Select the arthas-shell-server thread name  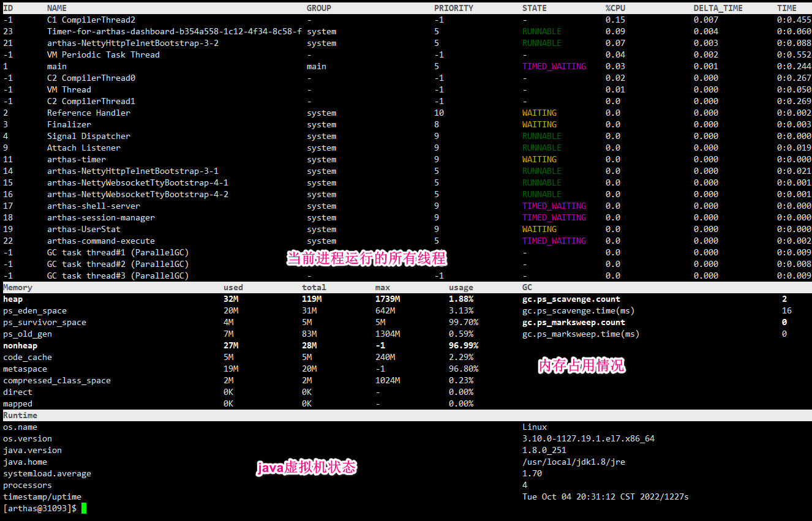[x=94, y=206]
